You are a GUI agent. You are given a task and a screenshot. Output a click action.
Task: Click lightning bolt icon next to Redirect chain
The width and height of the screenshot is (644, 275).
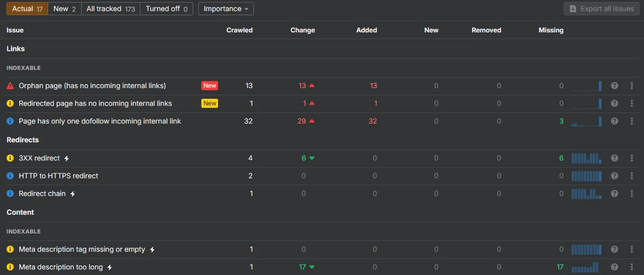(x=73, y=194)
